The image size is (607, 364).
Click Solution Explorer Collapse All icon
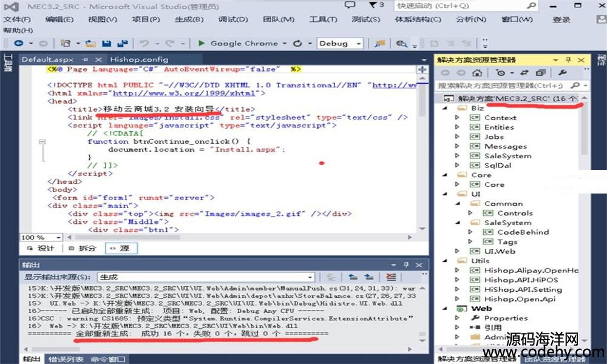[x=541, y=72]
